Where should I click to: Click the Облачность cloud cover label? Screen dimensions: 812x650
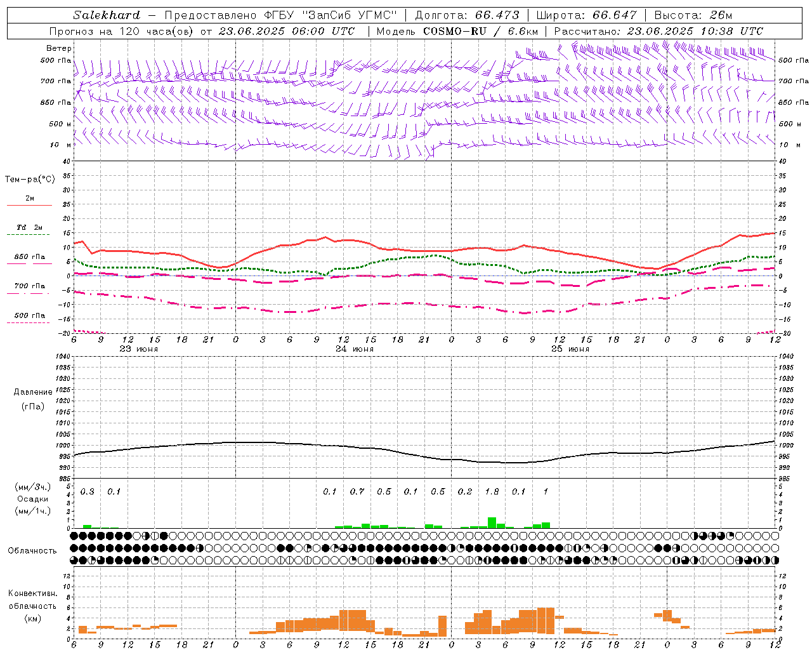[x=32, y=551]
